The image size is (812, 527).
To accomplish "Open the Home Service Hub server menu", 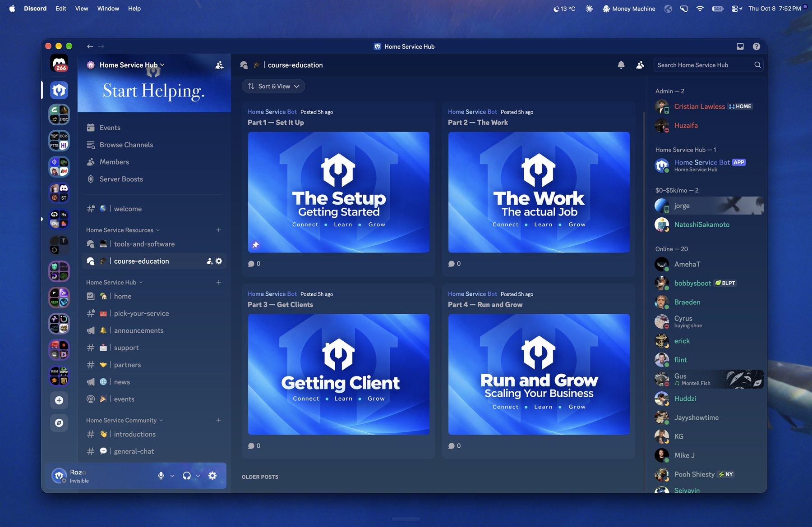I will (x=132, y=65).
